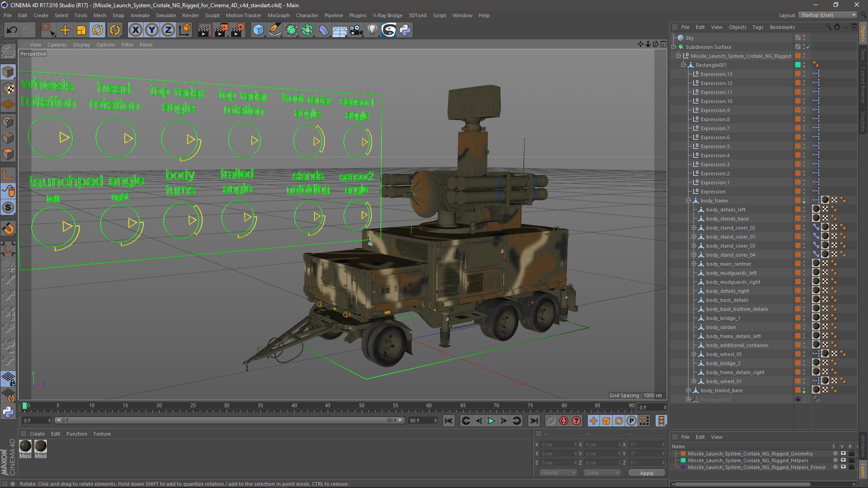This screenshot has width=868, height=488.
Task: Expand body_trailed_base node
Action: pos(689,390)
